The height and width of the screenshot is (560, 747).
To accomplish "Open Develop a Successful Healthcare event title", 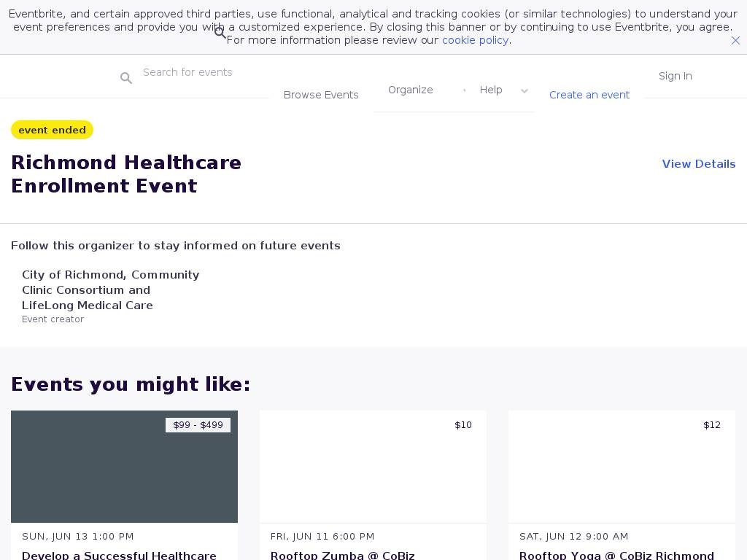I will (119, 555).
